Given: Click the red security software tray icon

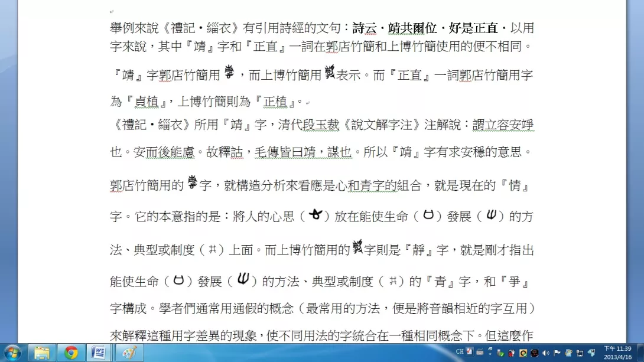Looking at the screenshot, I should click(x=511, y=353).
